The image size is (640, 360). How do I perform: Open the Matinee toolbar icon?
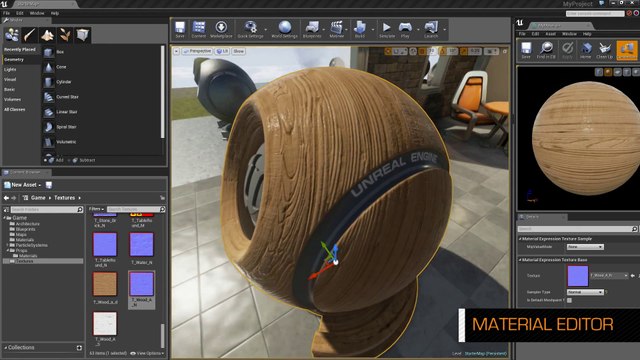pyautogui.click(x=336, y=29)
